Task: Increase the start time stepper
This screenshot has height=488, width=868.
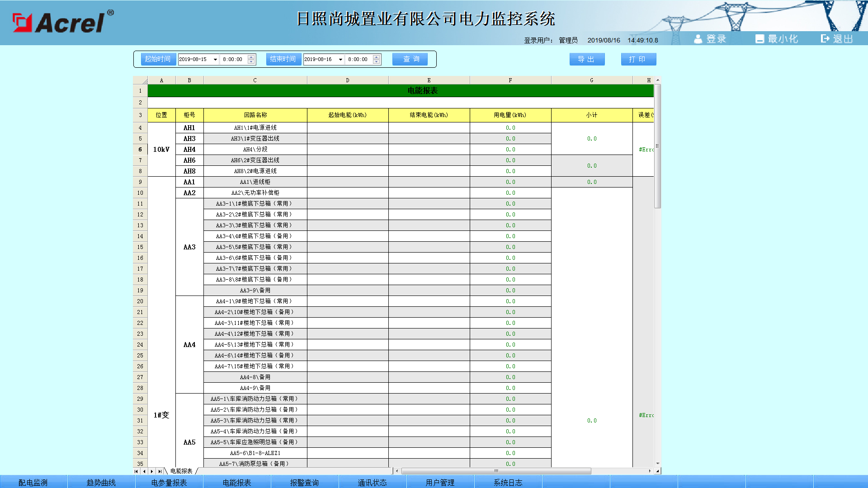Action: tap(251, 57)
